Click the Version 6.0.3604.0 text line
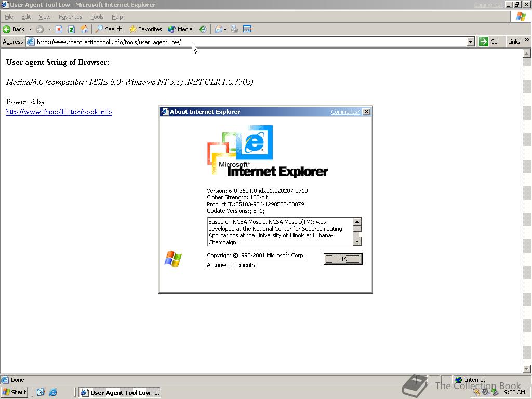Image resolution: width=532 pixels, height=399 pixels. click(257, 191)
